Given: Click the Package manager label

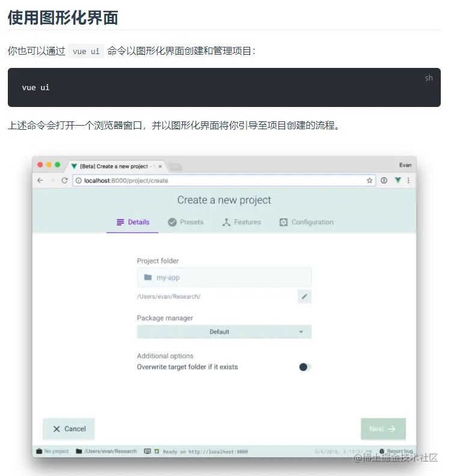Looking at the screenshot, I should [x=165, y=318].
